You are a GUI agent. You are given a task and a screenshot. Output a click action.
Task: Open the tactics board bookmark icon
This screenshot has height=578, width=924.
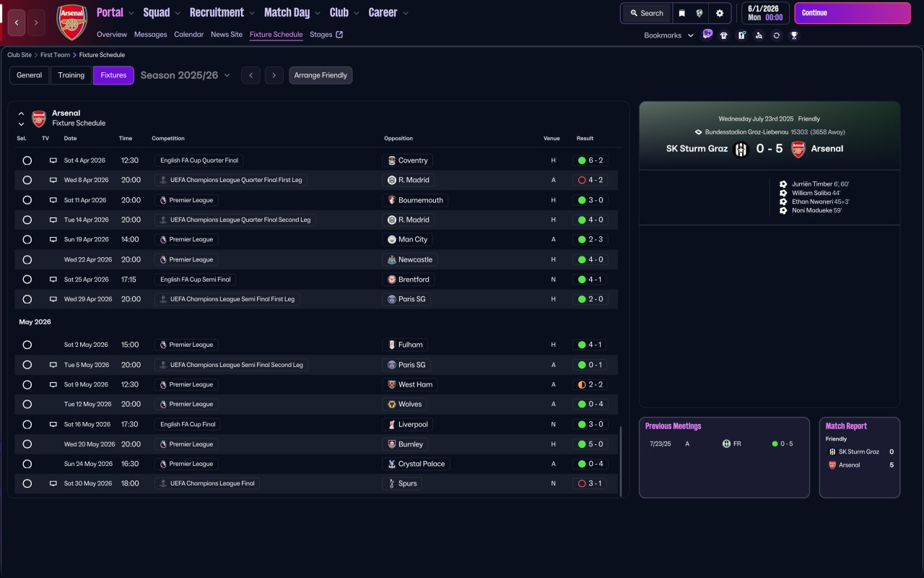tap(741, 35)
